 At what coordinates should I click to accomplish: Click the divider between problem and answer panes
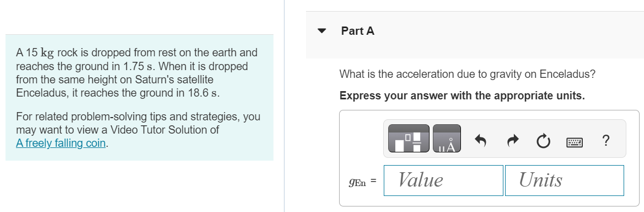(x=284, y=106)
